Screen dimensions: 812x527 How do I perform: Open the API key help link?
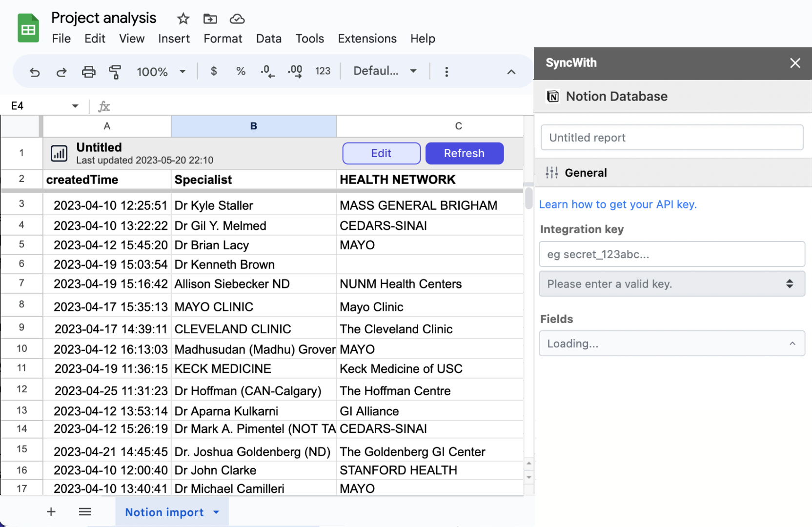618,204
